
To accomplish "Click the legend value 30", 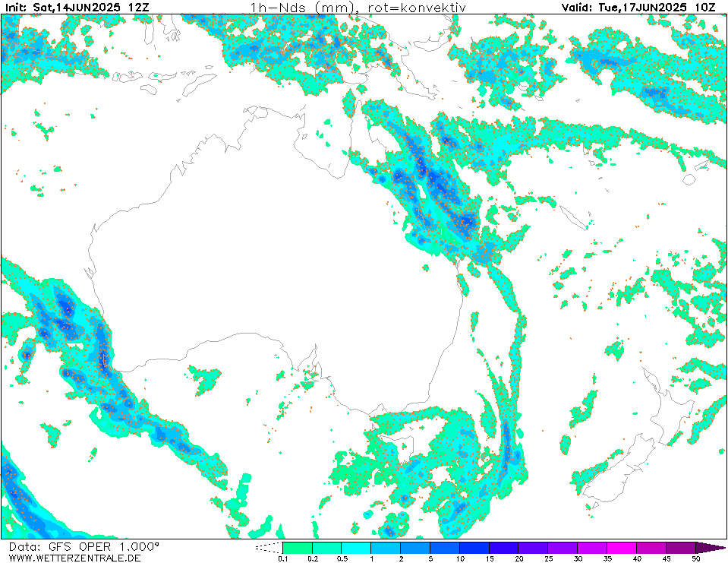I will pyautogui.click(x=578, y=558).
